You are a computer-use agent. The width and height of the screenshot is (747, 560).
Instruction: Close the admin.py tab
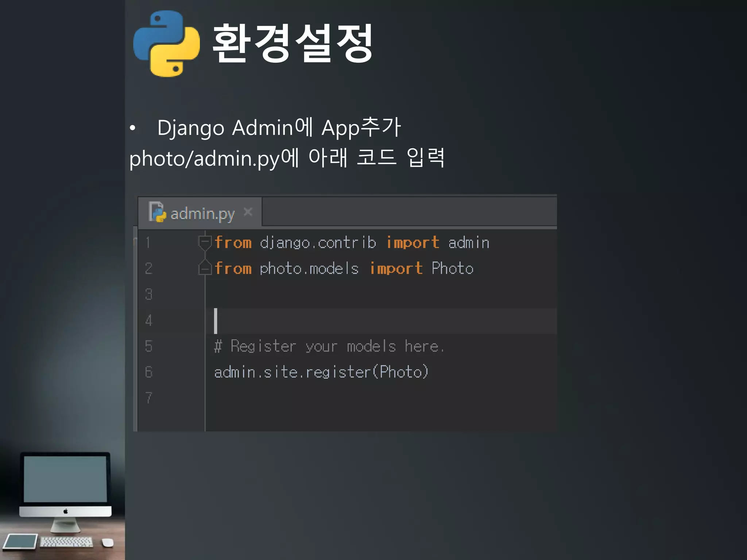[x=248, y=212]
